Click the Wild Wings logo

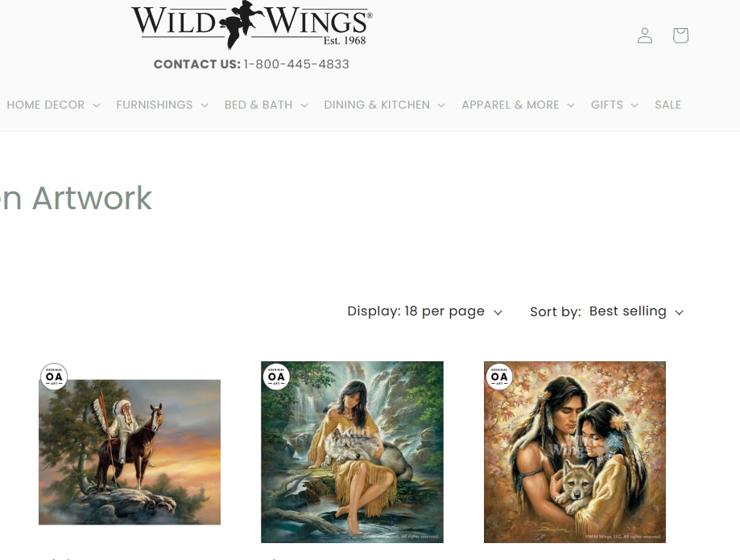coord(251,24)
